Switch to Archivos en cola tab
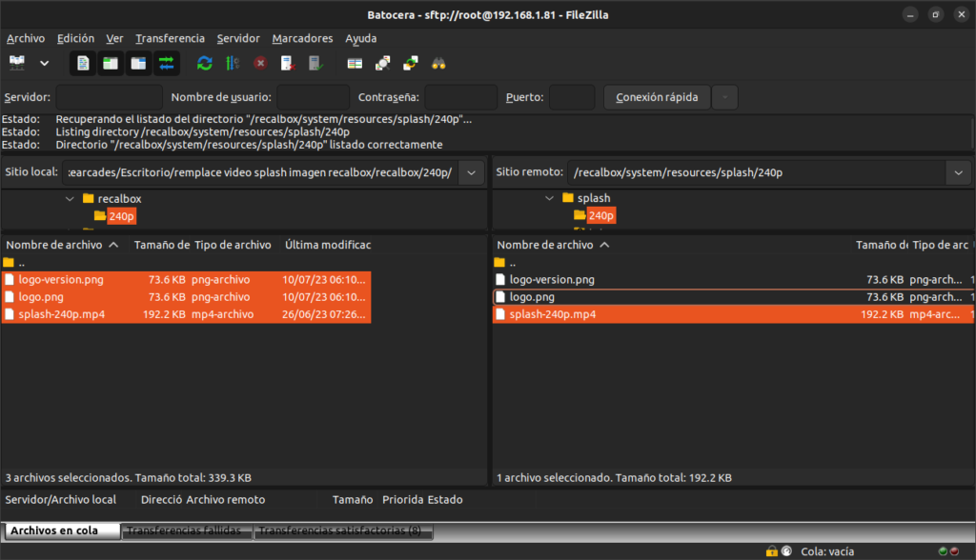This screenshot has width=976, height=560. [62, 530]
